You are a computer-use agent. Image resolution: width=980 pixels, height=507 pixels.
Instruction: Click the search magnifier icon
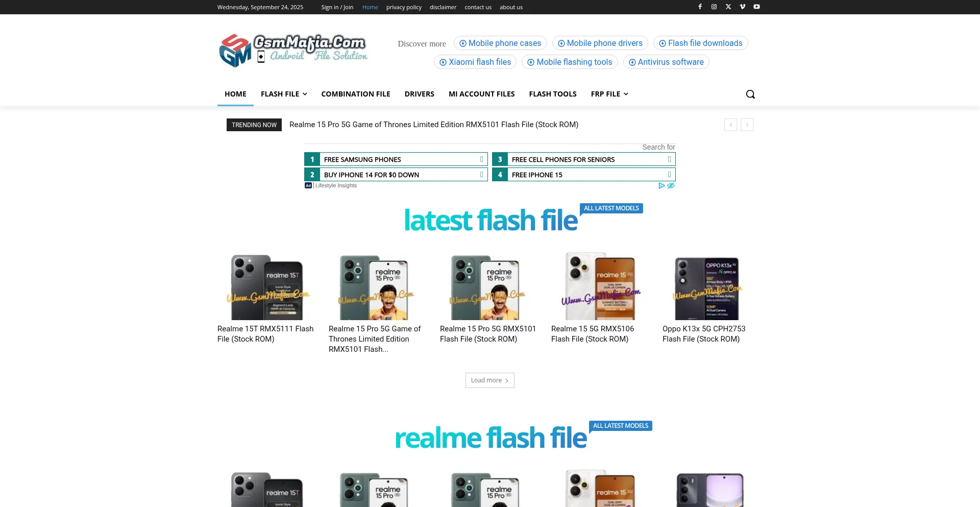(750, 94)
